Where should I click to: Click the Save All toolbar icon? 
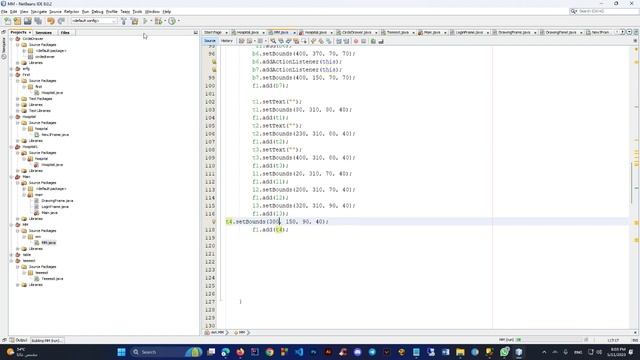click(x=38, y=21)
